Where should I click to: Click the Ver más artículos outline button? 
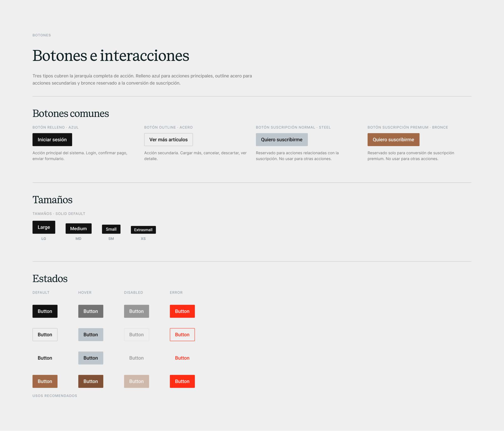[168, 140]
